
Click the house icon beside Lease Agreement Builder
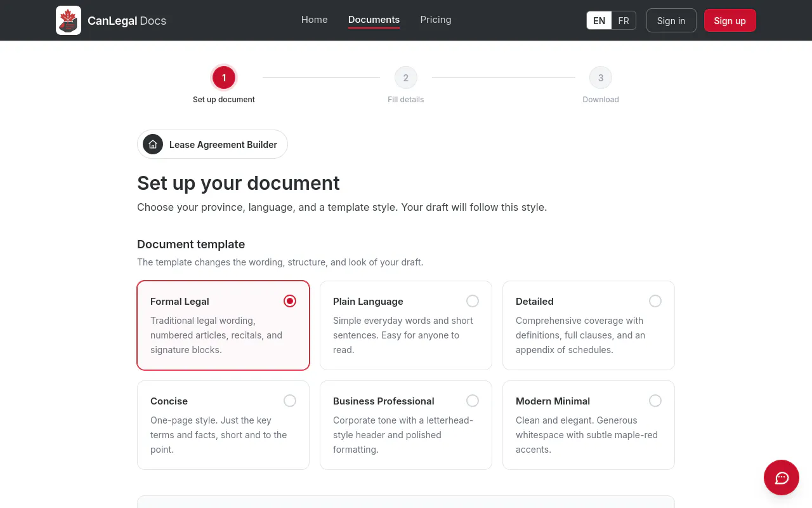click(x=153, y=144)
